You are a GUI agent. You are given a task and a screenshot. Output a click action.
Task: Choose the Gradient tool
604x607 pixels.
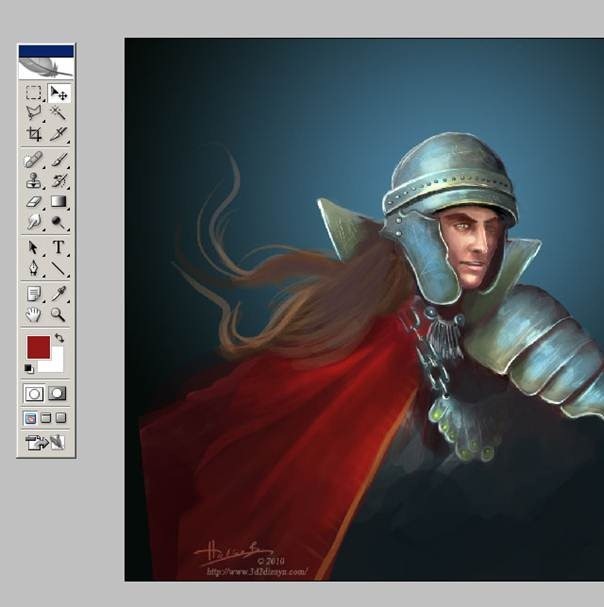[59, 201]
